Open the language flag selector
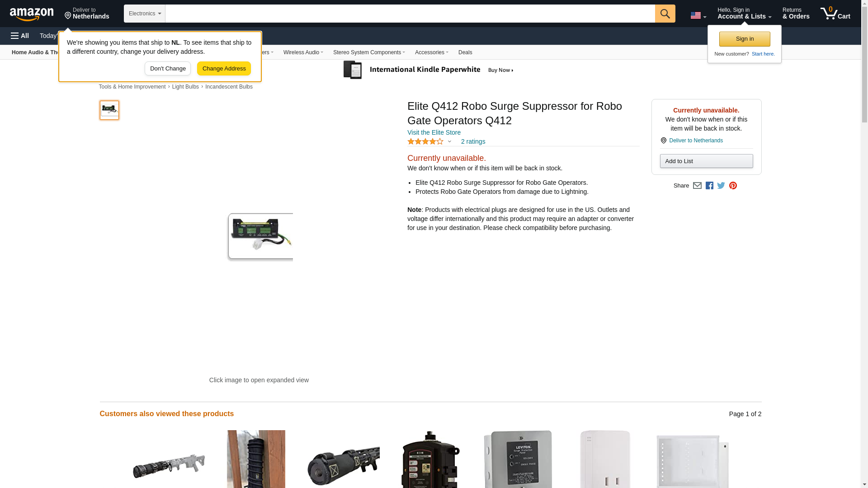The image size is (868, 488). (x=698, y=15)
